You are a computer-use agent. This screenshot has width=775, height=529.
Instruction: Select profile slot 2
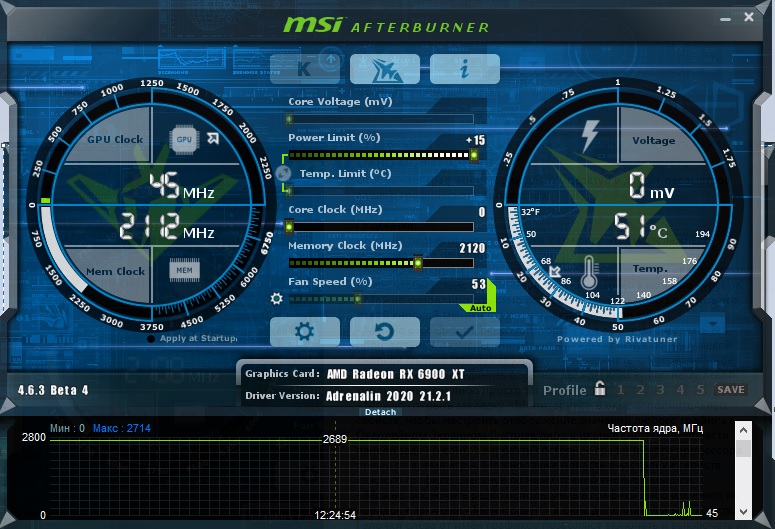tap(641, 390)
